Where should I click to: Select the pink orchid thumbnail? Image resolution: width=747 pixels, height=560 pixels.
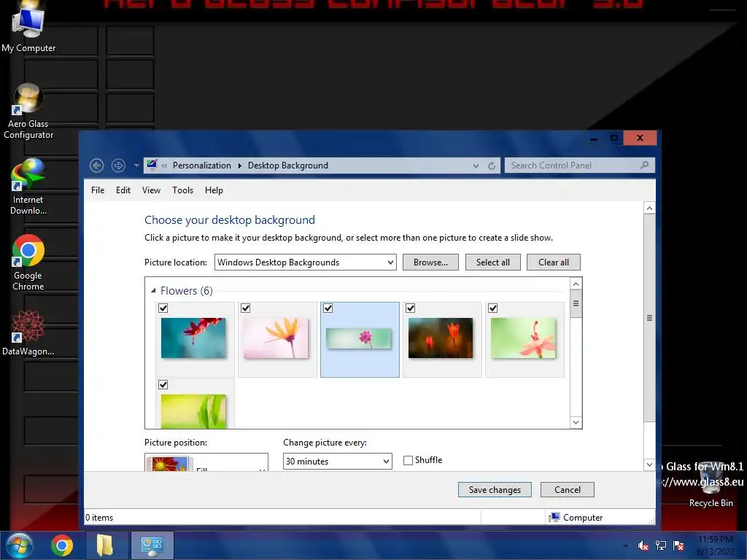point(523,338)
